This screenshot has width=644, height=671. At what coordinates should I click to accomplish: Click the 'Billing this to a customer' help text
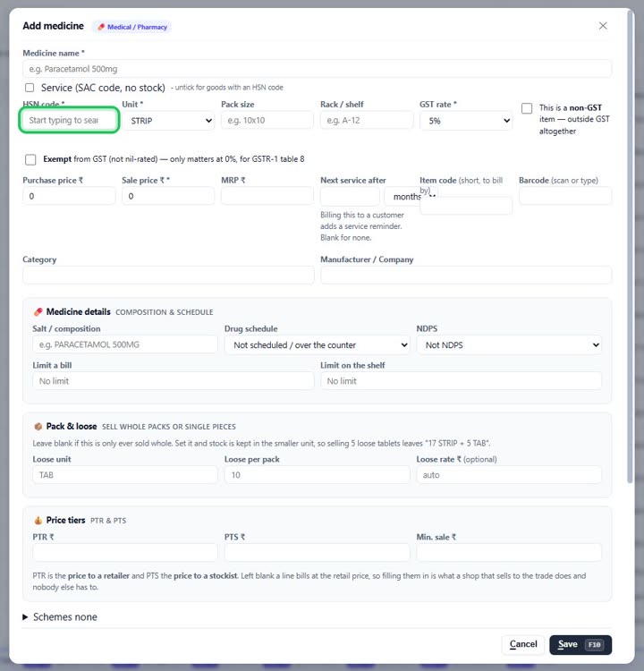362,226
